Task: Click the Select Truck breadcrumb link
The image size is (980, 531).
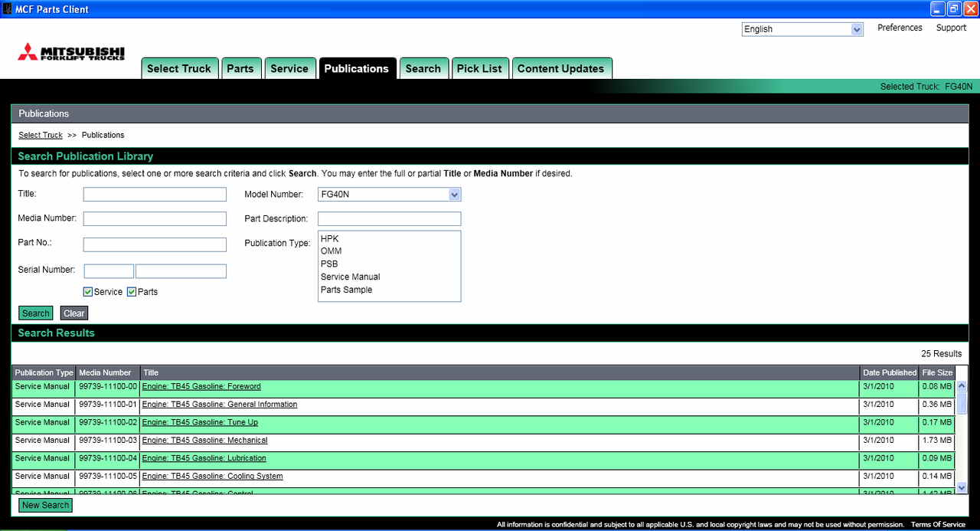Action: pyautogui.click(x=41, y=135)
